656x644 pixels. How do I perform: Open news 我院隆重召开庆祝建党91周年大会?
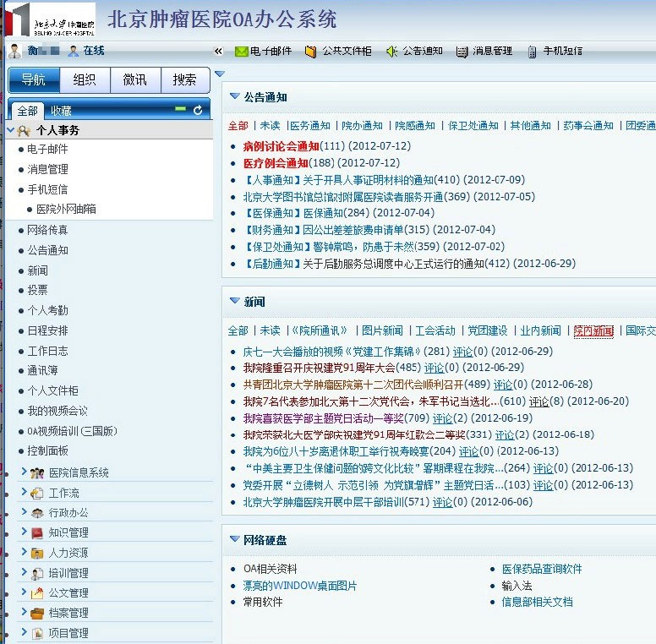[x=320, y=368]
